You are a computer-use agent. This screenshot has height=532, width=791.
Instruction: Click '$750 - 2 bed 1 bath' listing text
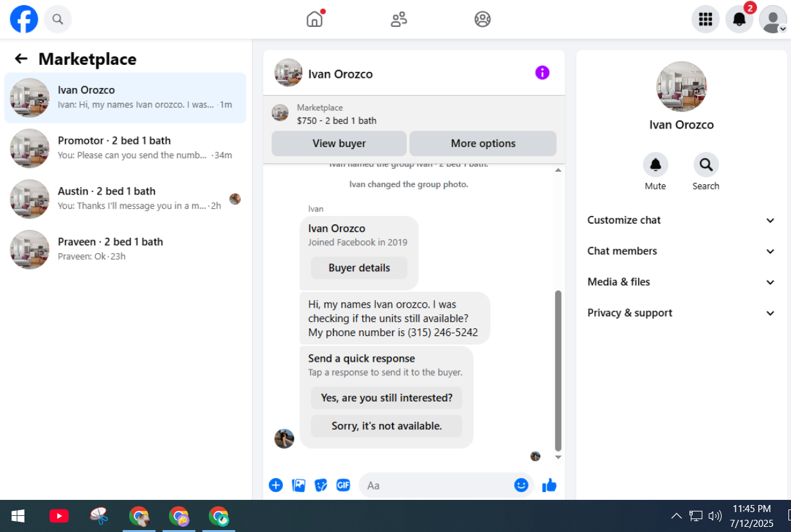click(x=337, y=120)
